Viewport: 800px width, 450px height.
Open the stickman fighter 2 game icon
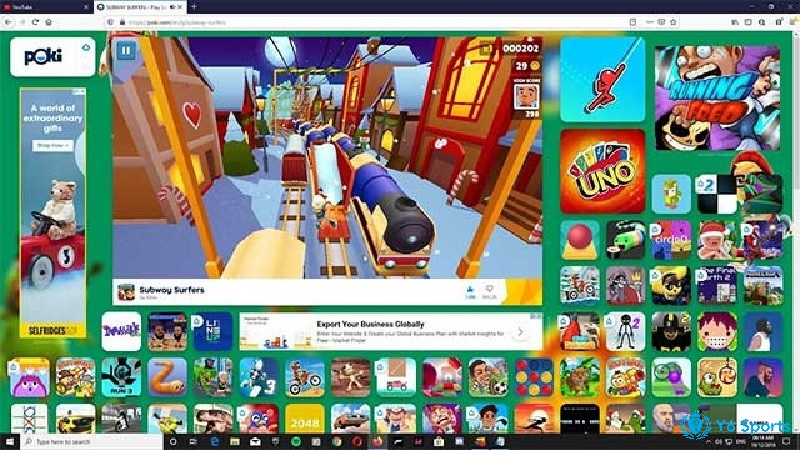click(x=625, y=332)
